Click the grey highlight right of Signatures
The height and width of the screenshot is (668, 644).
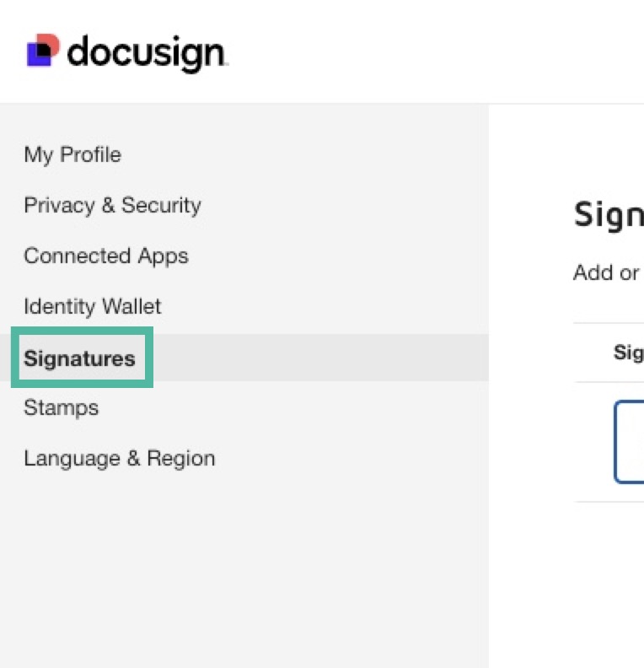320,358
